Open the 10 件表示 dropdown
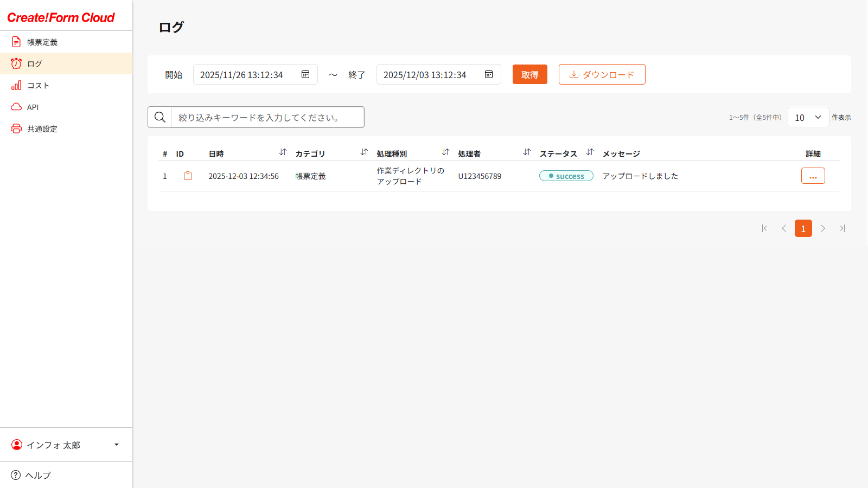Image resolution: width=868 pixels, height=488 pixels. pyautogui.click(x=808, y=117)
